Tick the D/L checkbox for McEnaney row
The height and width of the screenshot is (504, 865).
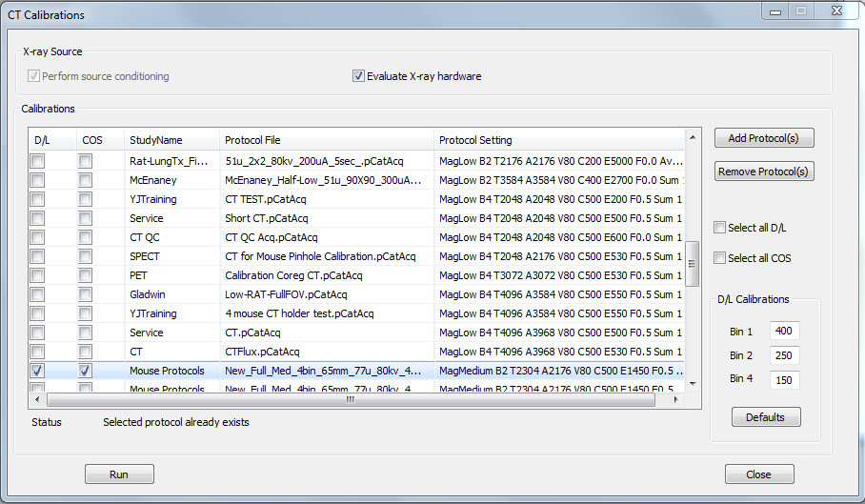tap(37, 180)
